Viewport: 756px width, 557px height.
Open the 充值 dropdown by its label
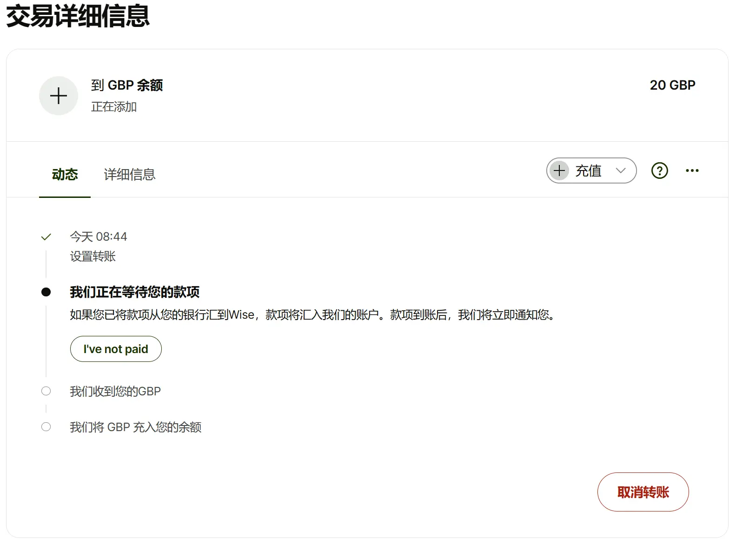point(588,171)
